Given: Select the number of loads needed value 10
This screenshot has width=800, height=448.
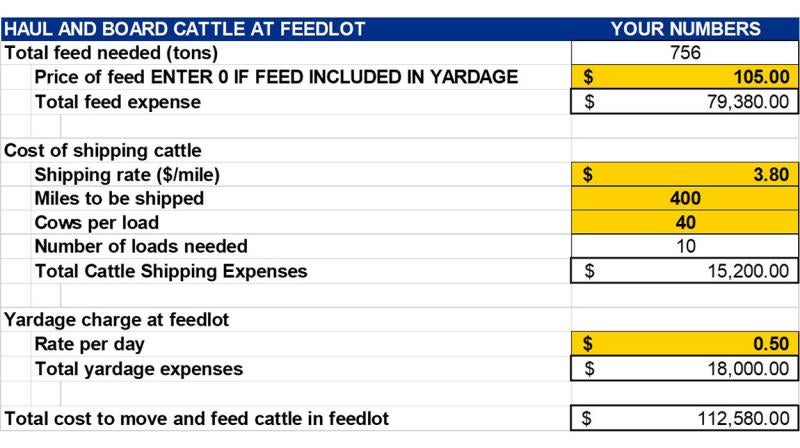Looking at the screenshot, I should 685,246.
